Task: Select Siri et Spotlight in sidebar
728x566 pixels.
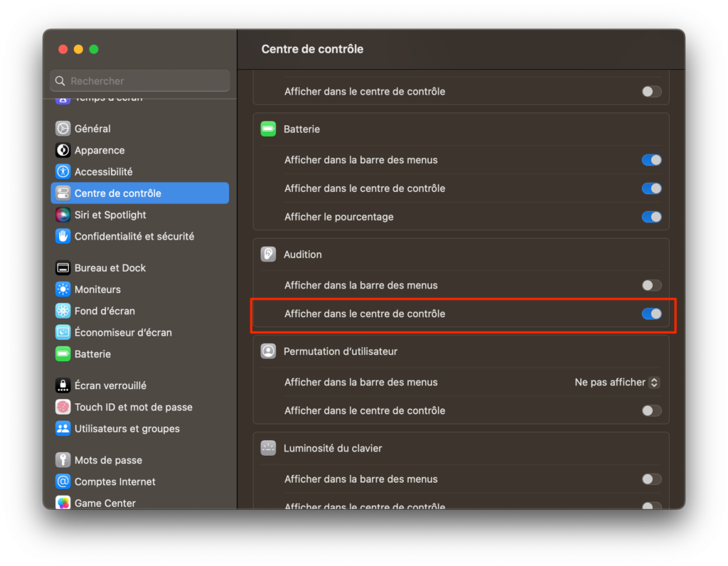Action: point(140,215)
